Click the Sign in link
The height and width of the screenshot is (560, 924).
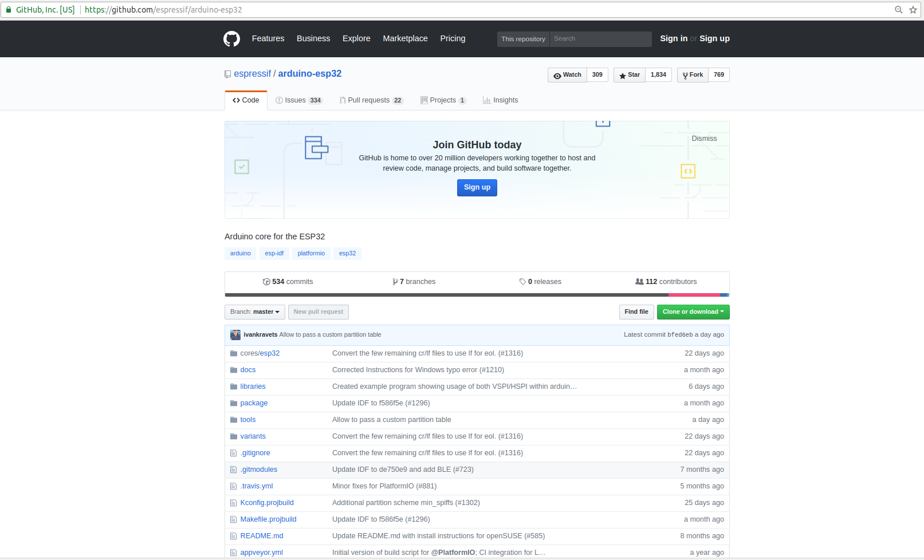[674, 39]
